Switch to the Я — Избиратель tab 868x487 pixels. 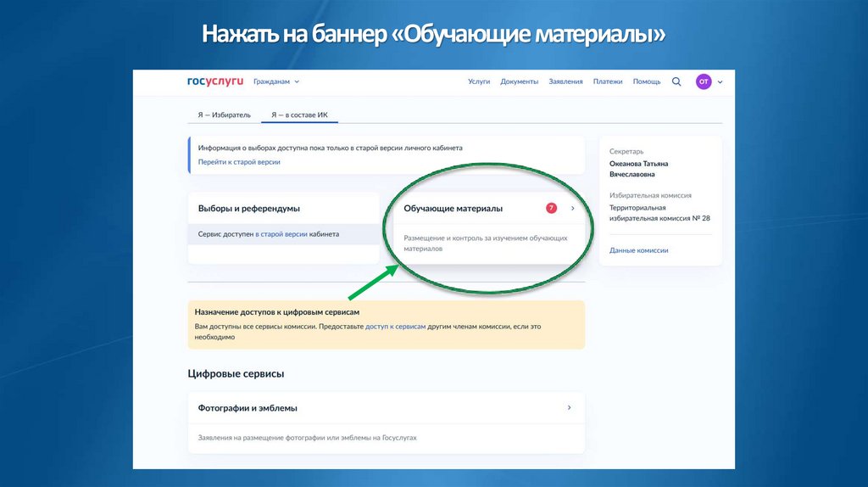point(224,115)
